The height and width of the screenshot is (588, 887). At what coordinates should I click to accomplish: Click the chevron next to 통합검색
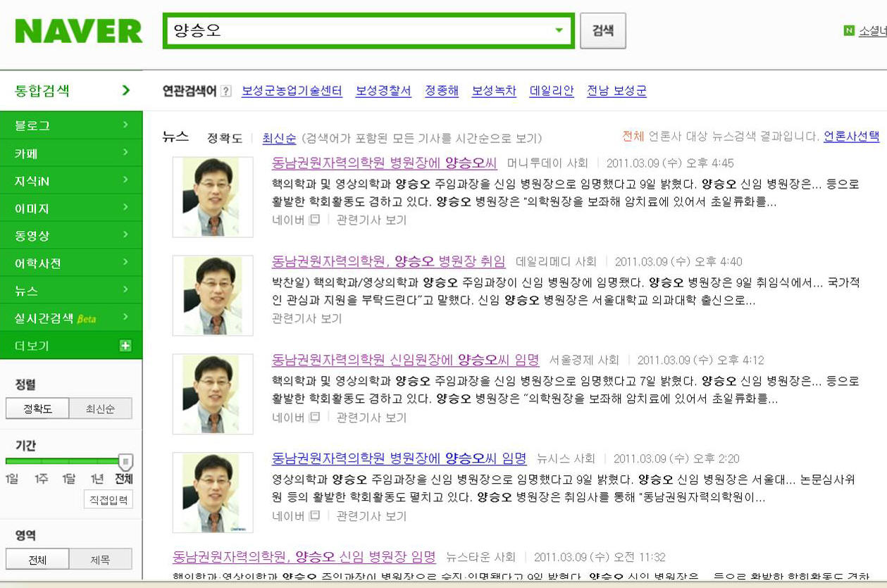click(x=126, y=90)
